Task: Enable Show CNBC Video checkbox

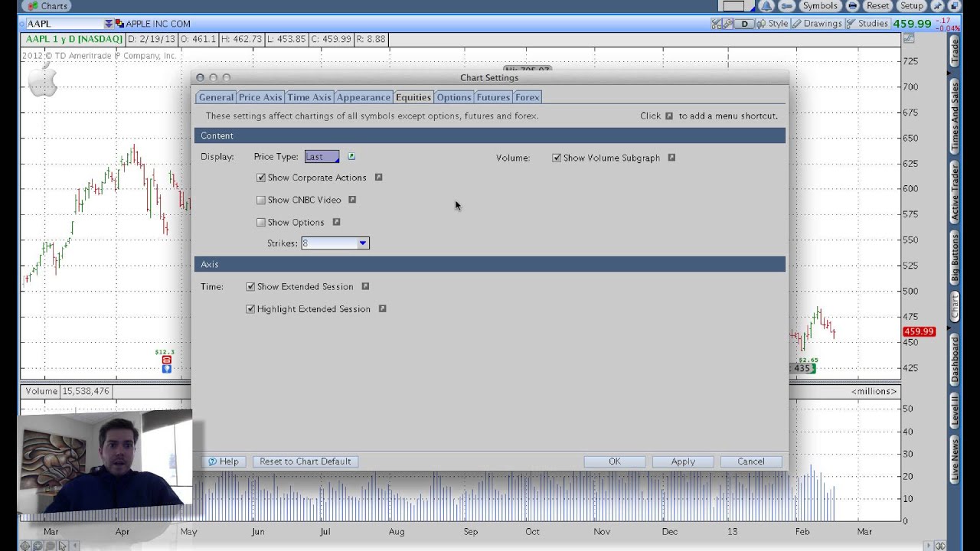Action: point(261,200)
